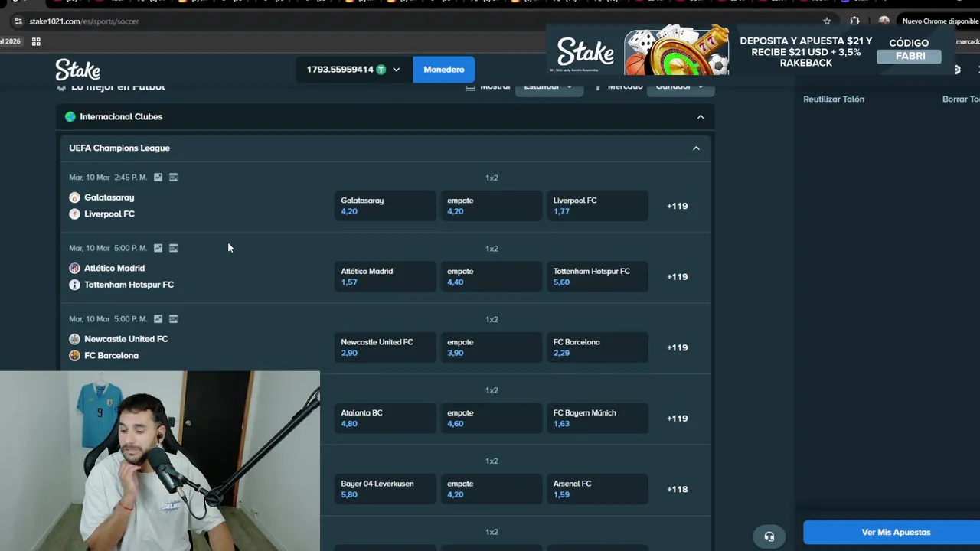Click the globe icon beside Internacional Clubes
This screenshot has width=980, height=551.
pyautogui.click(x=70, y=116)
